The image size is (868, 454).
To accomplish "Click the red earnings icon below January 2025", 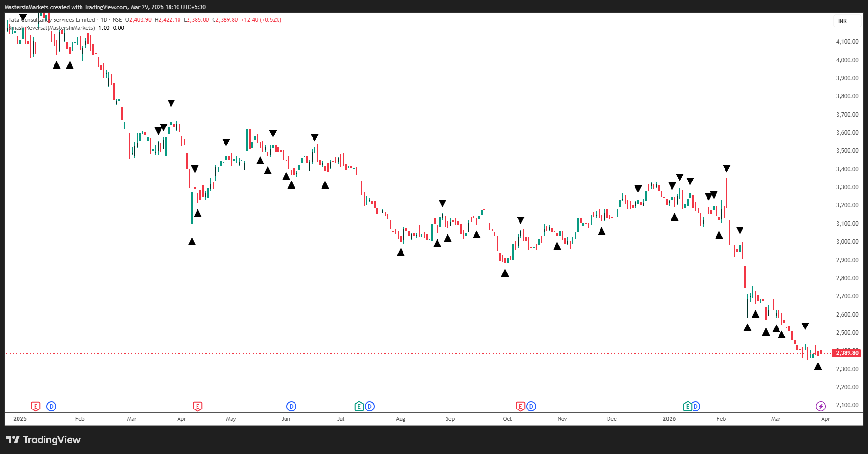I will pos(36,406).
